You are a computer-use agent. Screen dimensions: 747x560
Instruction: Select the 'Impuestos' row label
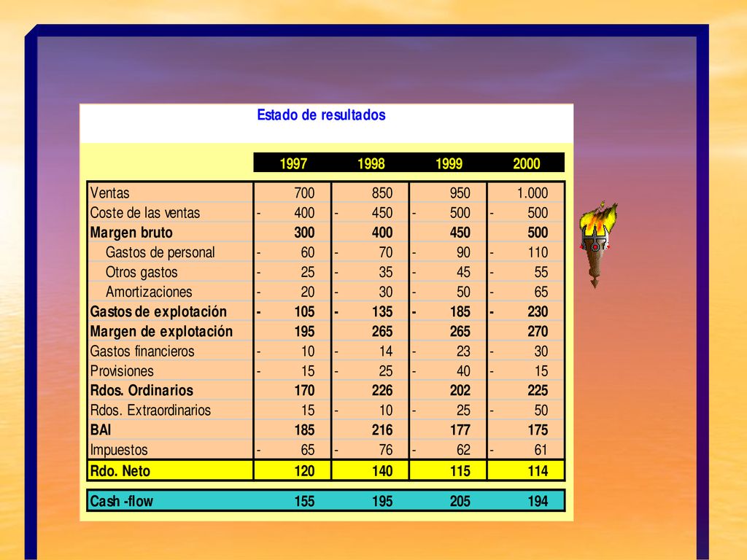119,450
